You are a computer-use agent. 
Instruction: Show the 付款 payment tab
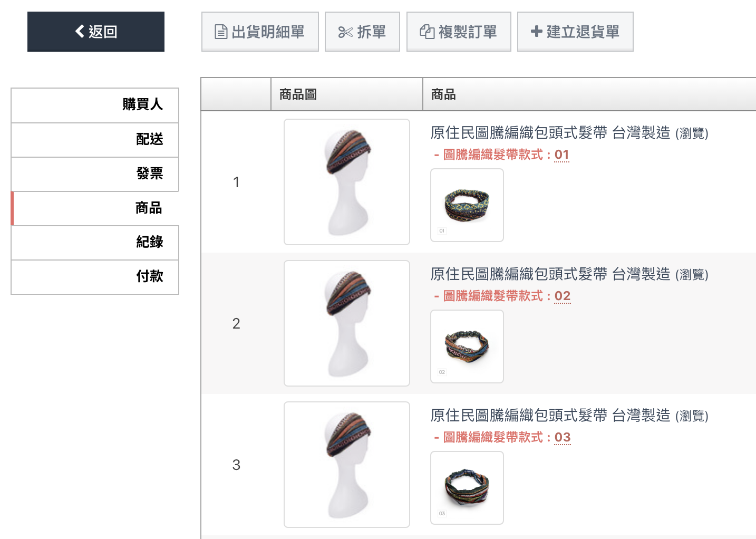coord(95,277)
